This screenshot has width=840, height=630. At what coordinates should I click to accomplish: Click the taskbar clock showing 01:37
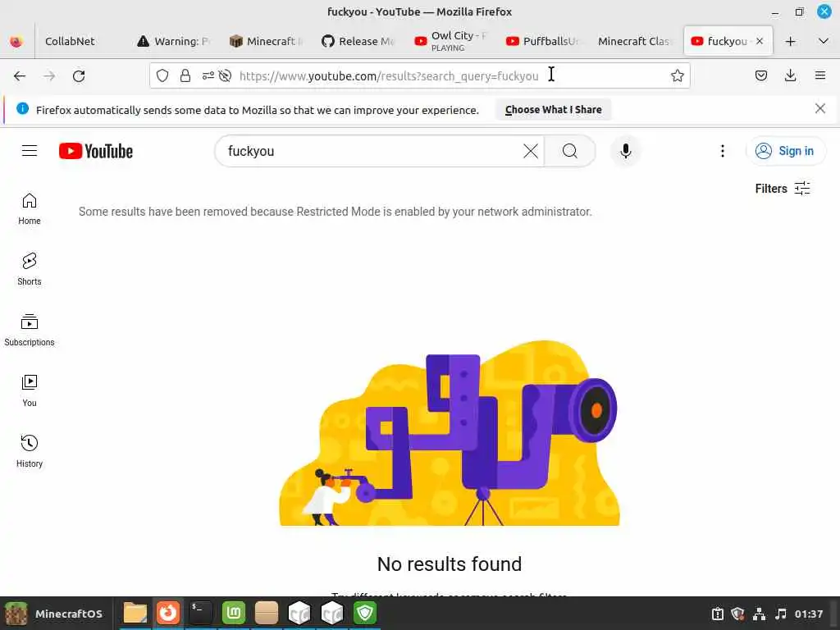pos(808,614)
